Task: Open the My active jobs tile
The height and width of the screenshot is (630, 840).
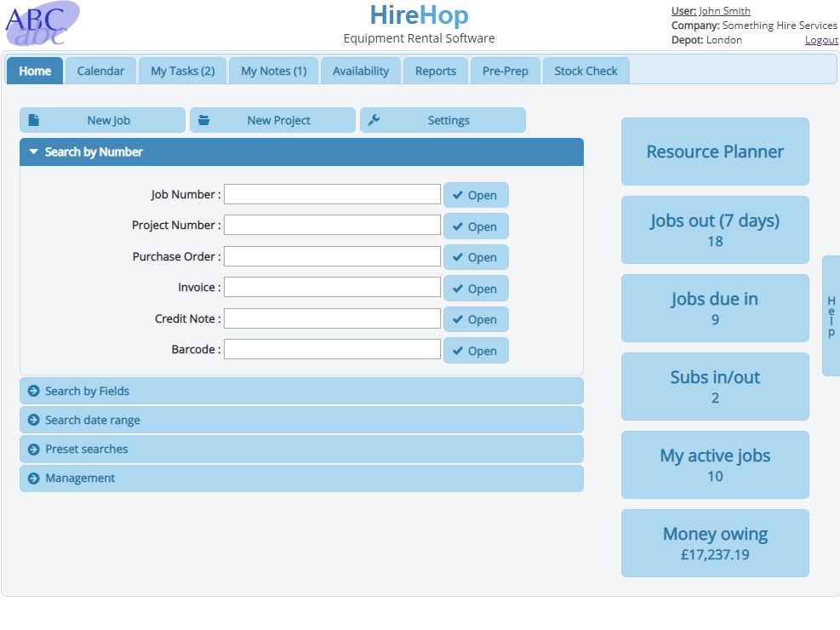Action: tap(715, 465)
